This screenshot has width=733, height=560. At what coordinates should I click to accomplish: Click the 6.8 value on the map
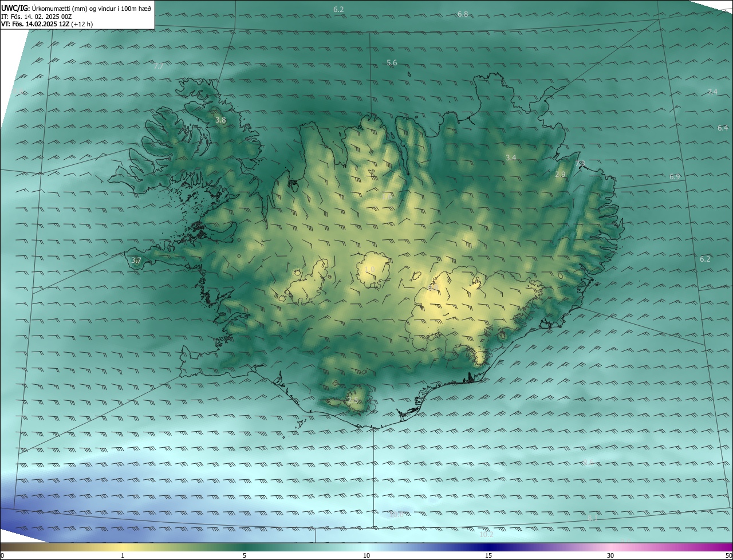(x=463, y=14)
